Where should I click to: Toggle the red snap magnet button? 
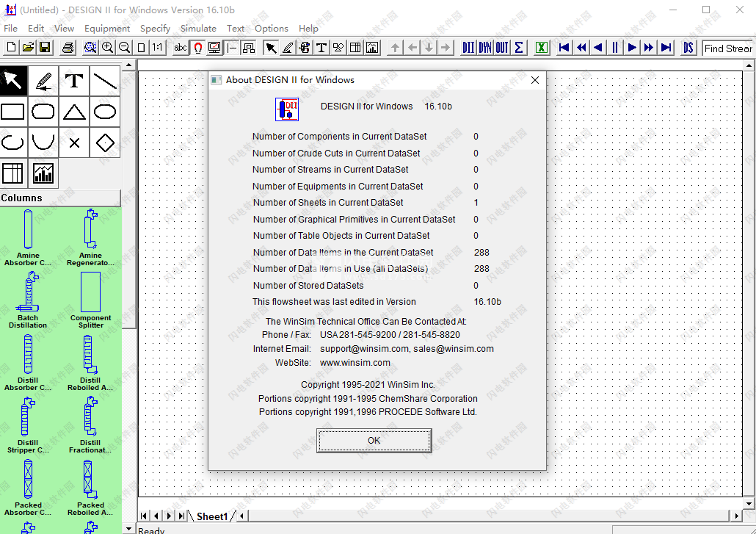pos(197,48)
